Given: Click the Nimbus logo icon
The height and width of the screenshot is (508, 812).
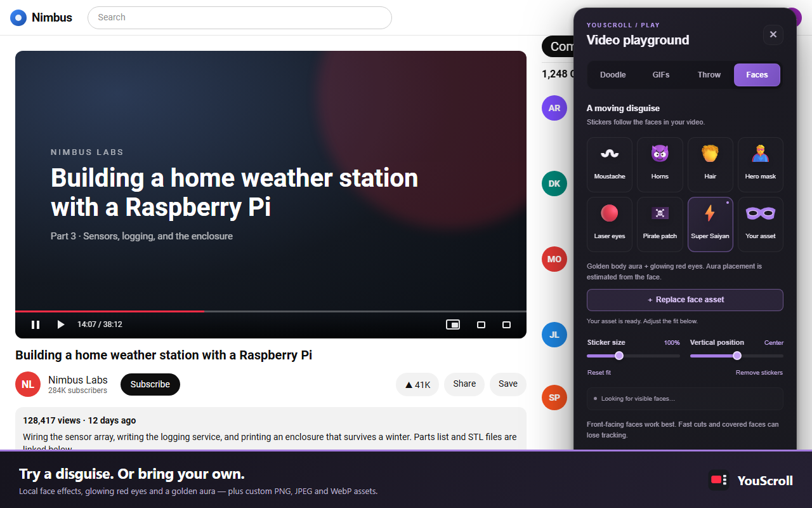Looking at the screenshot, I should click(18, 18).
